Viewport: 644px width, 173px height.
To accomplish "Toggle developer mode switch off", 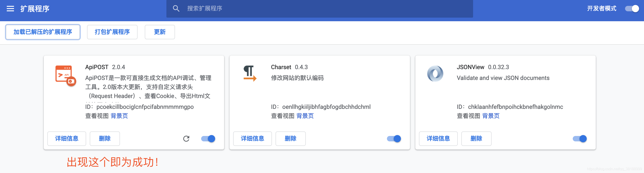I will [632, 9].
